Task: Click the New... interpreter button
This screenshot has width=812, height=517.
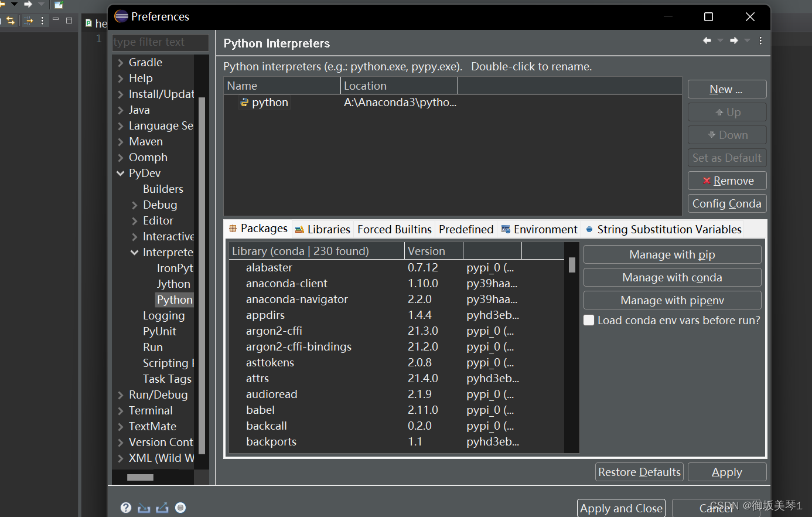Action: 727,89
